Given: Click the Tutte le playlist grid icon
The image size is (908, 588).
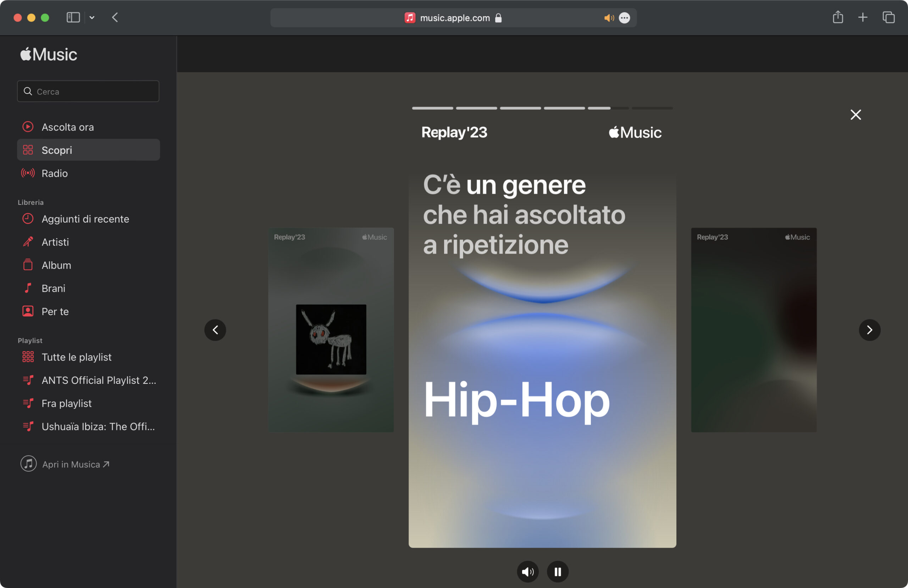Looking at the screenshot, I should (28, 357).
